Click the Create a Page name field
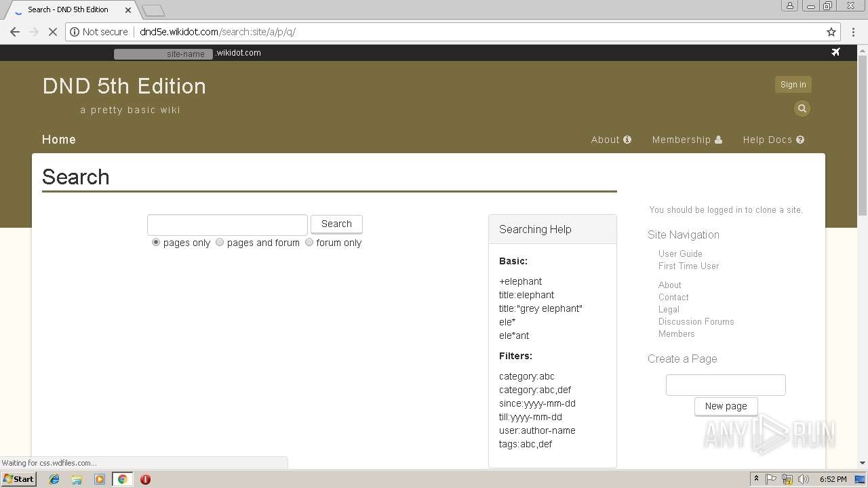Image resolution: width=868 pixels, height=488 pixels. coord(726,385)
